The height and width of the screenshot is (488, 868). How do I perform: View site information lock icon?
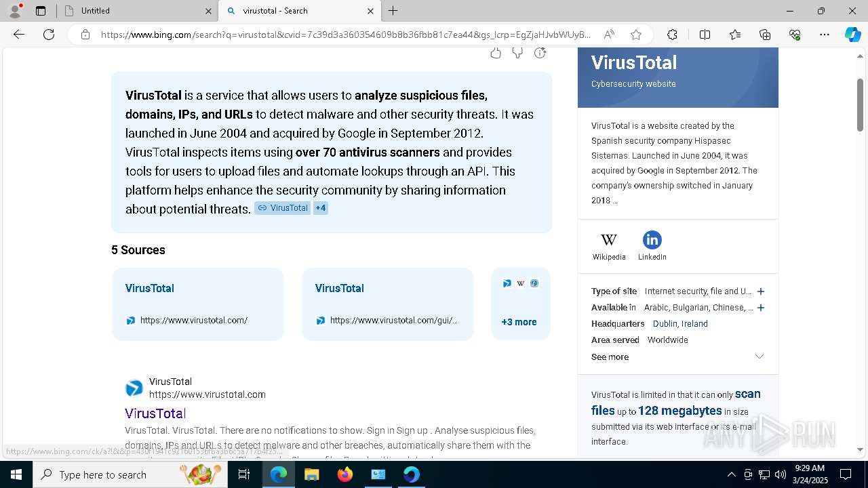coord(85,35)
